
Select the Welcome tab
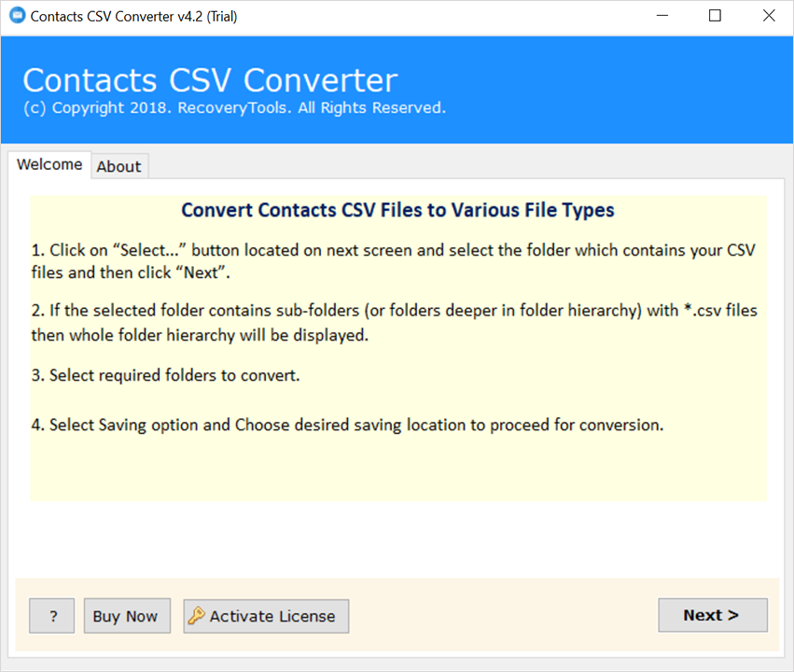pyautogui.click(x=49, y=164)
